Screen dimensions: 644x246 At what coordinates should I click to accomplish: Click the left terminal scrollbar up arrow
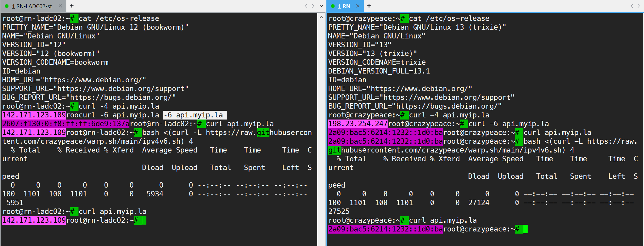[321, 18]
